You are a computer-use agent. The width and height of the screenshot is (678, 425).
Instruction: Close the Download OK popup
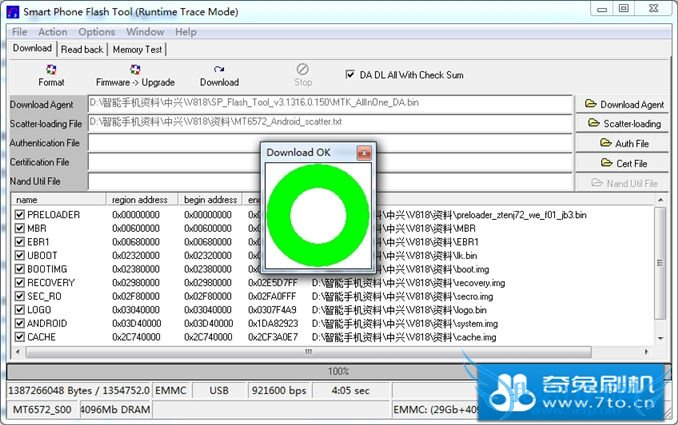coord(364,152)
